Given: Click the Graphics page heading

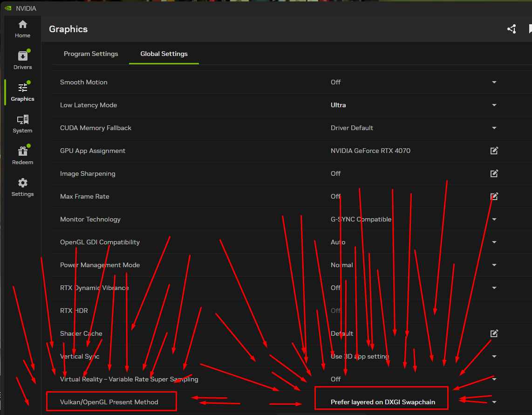Looking at the screenshot, I should tap(68, 29).
